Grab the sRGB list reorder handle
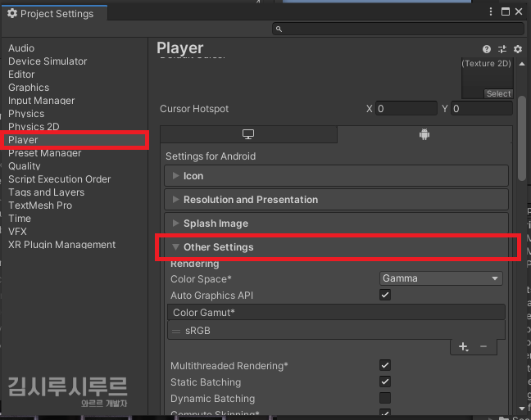This screenshot has height=420, width=531. point(176,331)
